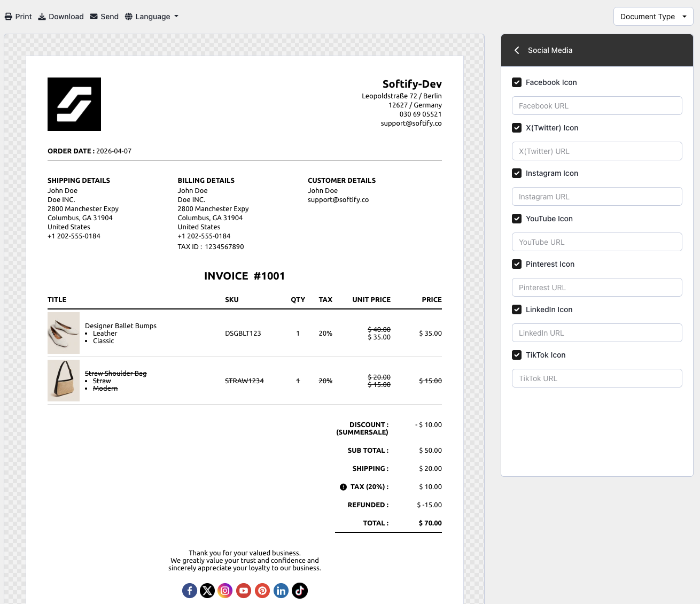Viewport: 700px width, 604px height.
Task: Click the TikTok icon in invoice footer
Action: [x=300, y=591]
